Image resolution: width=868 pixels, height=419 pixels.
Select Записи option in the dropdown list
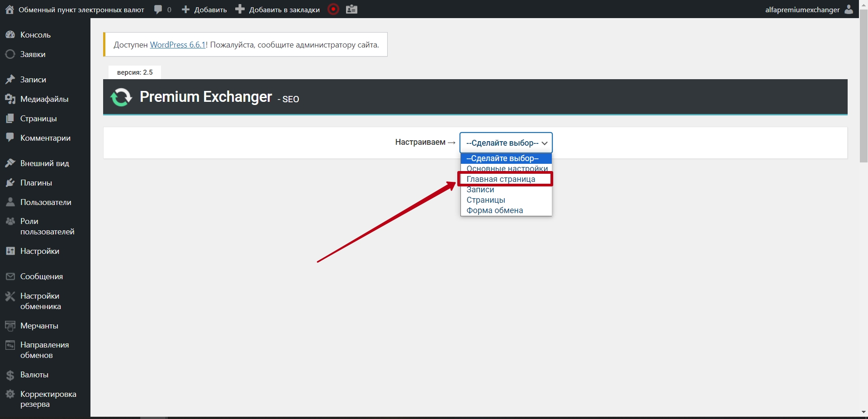pyautogui.click(x=480, y=190)
